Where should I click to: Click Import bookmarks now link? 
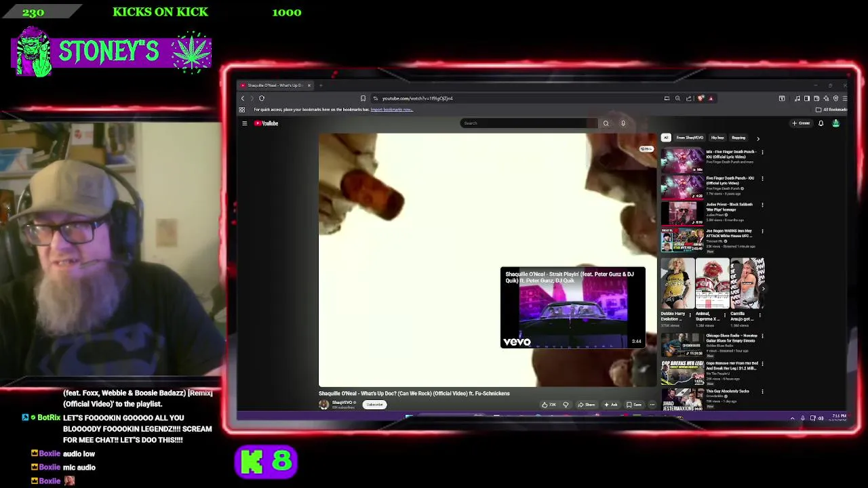391,110
